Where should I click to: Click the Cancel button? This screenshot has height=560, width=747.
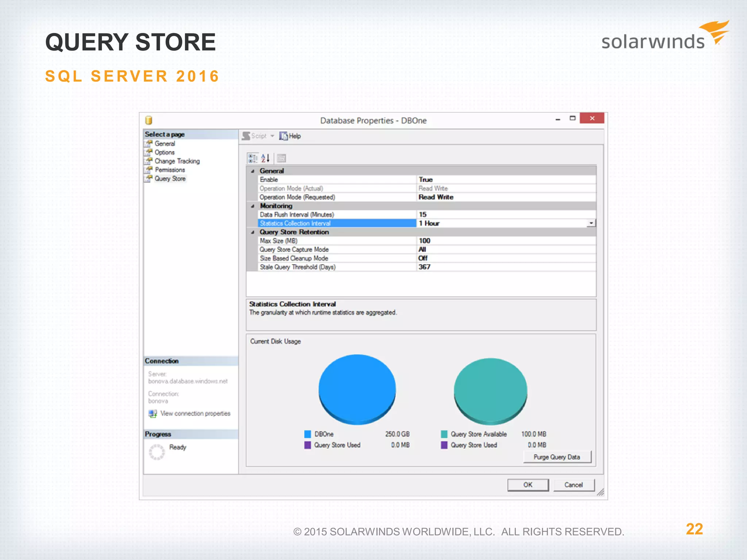click(x=574, y=485)
